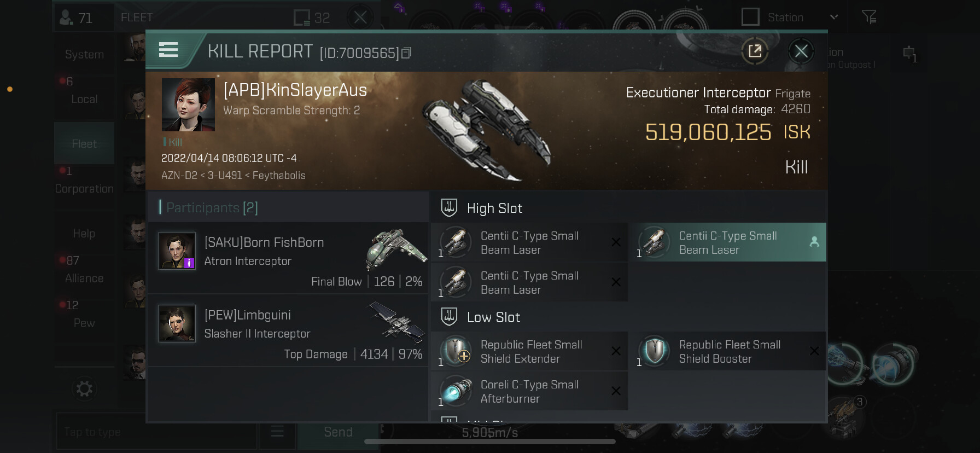This screenshot has width=980, height=453.
Task: Open Born FishBorn's pilot portrait
Action: (x=177, y=251)
